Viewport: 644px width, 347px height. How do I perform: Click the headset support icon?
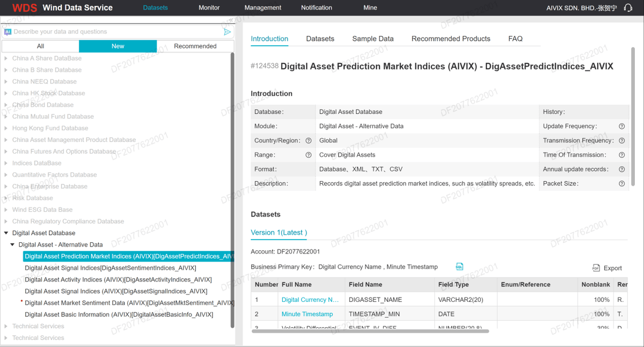628,8
